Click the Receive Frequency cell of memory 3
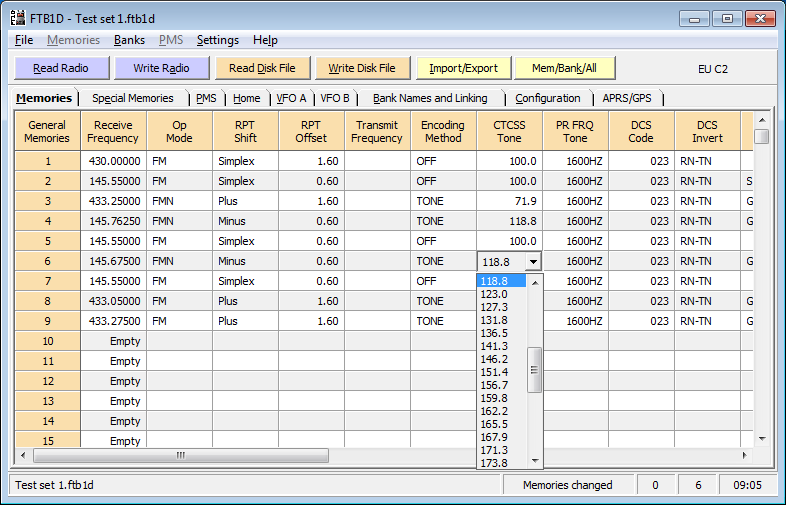The width and height of the screenshot is (786, 505). [x=112, y=201]
